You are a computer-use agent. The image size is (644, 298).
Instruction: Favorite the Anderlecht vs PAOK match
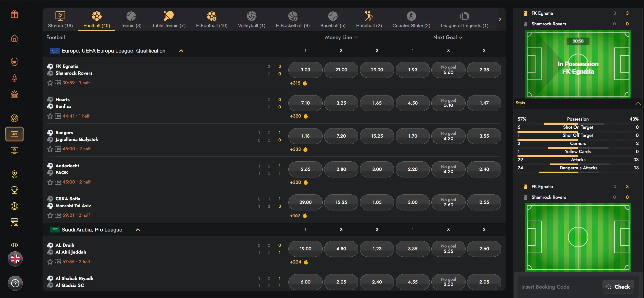[50, 182]
